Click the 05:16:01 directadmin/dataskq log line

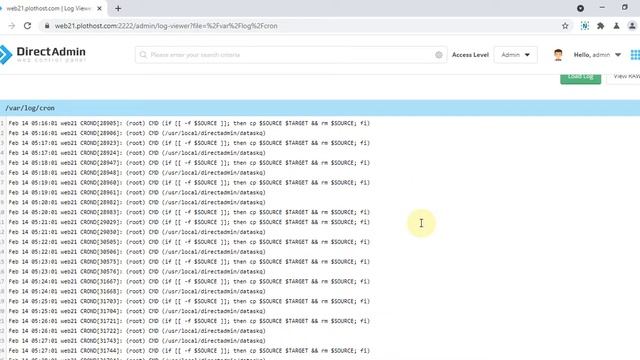(x=137, y=133)
